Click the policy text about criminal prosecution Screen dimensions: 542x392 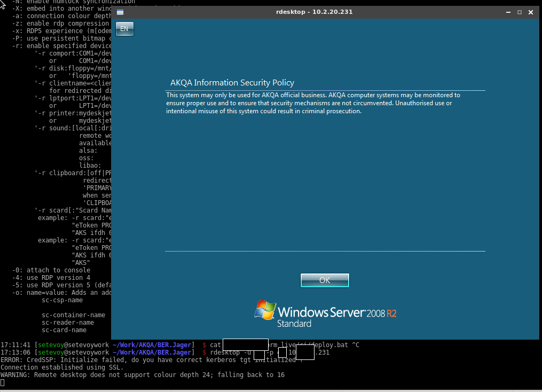click(x=313, y=103)
